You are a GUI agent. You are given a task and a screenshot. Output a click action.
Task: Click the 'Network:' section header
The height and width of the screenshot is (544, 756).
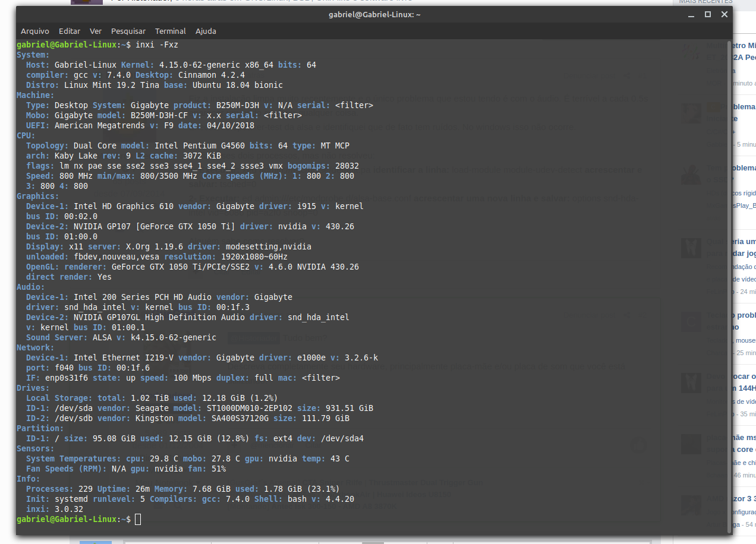(x=36, y=347)
